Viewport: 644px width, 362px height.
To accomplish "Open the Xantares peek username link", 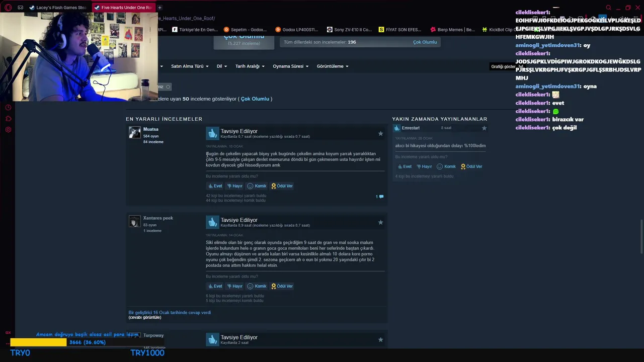I will (x=158, y=218).
